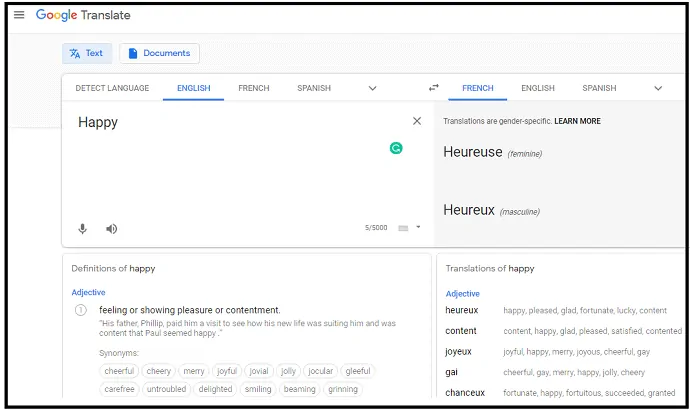This screenshot has height=410, width=690.
Task: Select Spanish as source language
Action: [314, 88]
